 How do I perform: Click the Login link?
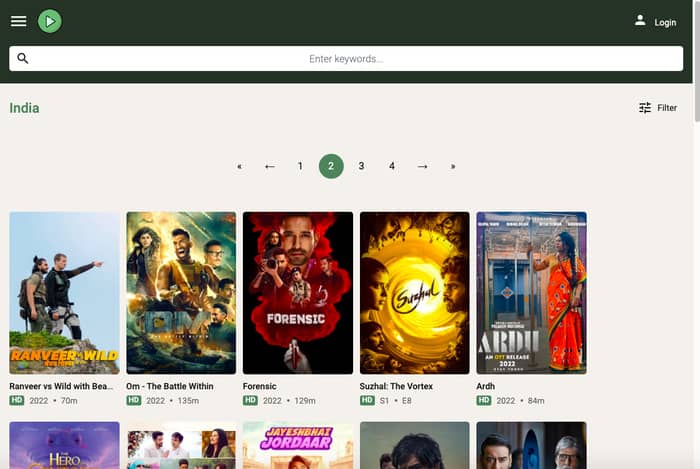pos(665,22)
